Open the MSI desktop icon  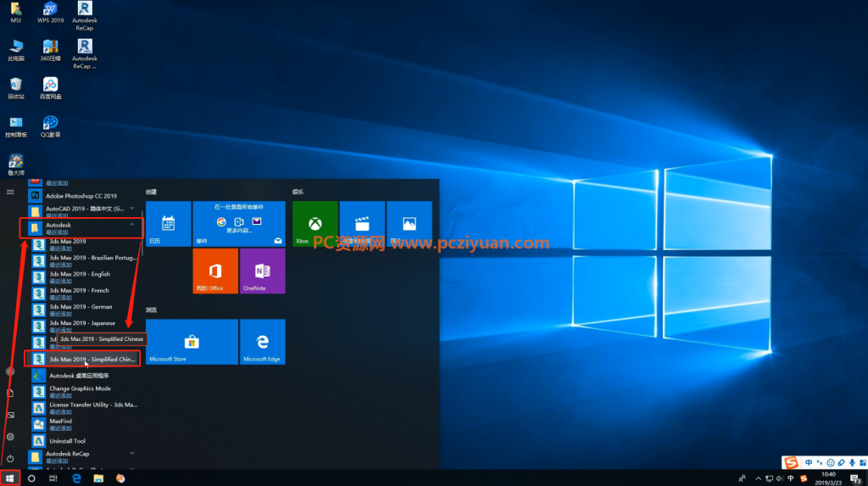(15, 12)
